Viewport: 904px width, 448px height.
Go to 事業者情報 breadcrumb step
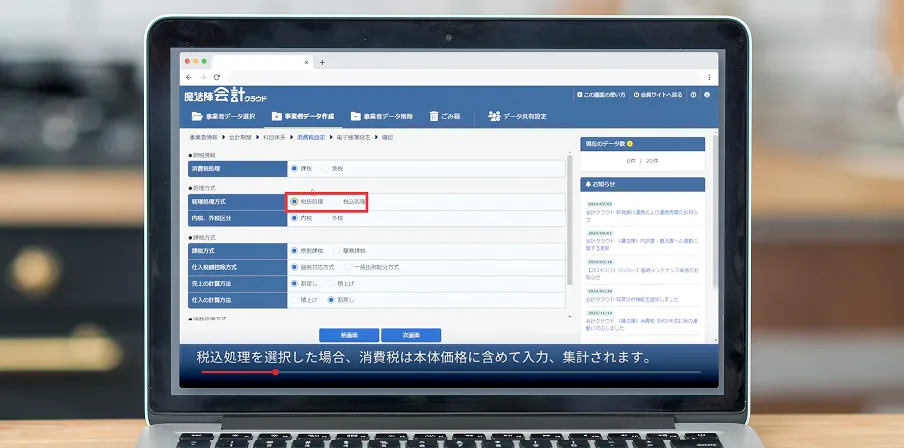[204, 138]
